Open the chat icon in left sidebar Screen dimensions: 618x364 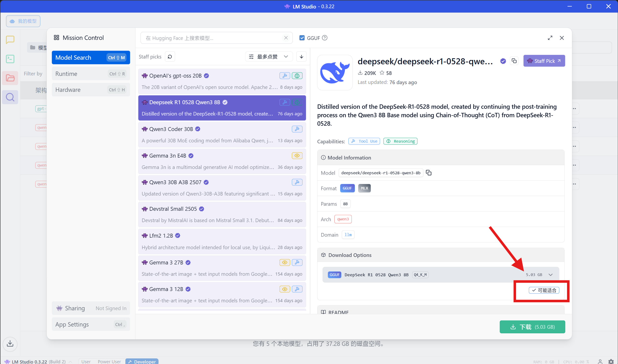(x=10, y=39)
